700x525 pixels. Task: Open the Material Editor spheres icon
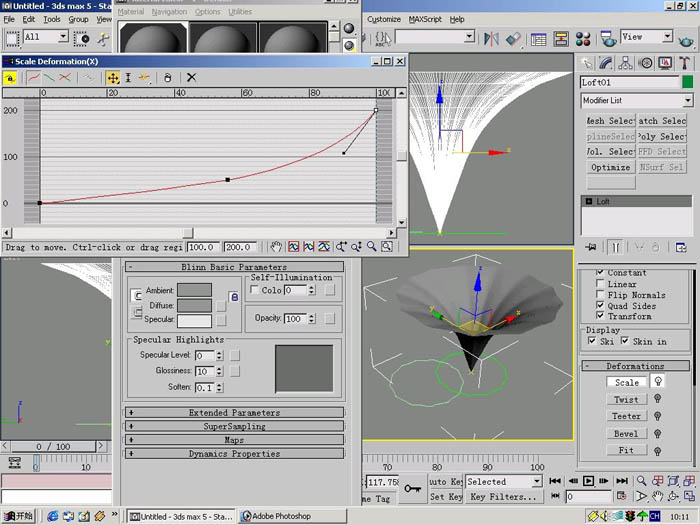583,39
